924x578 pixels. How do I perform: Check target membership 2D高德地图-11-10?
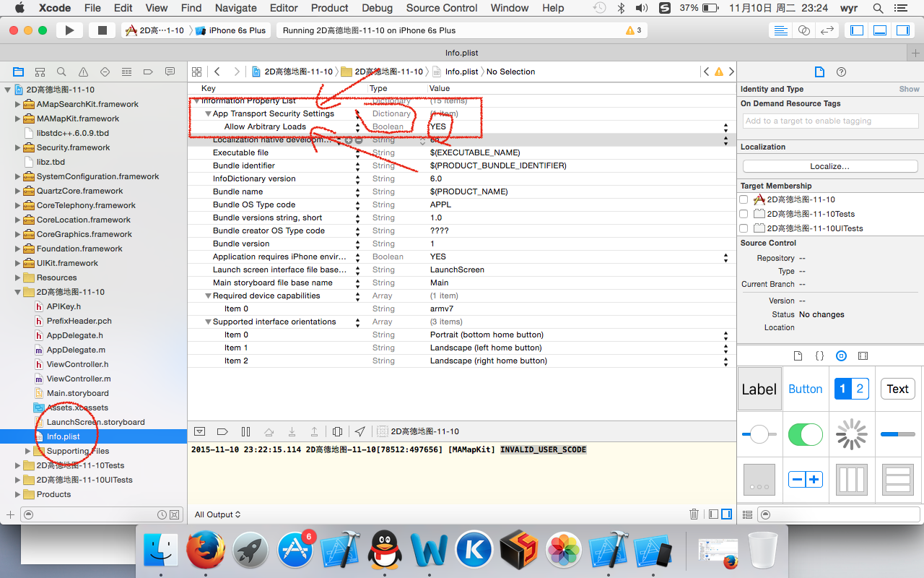coord(744,199)
